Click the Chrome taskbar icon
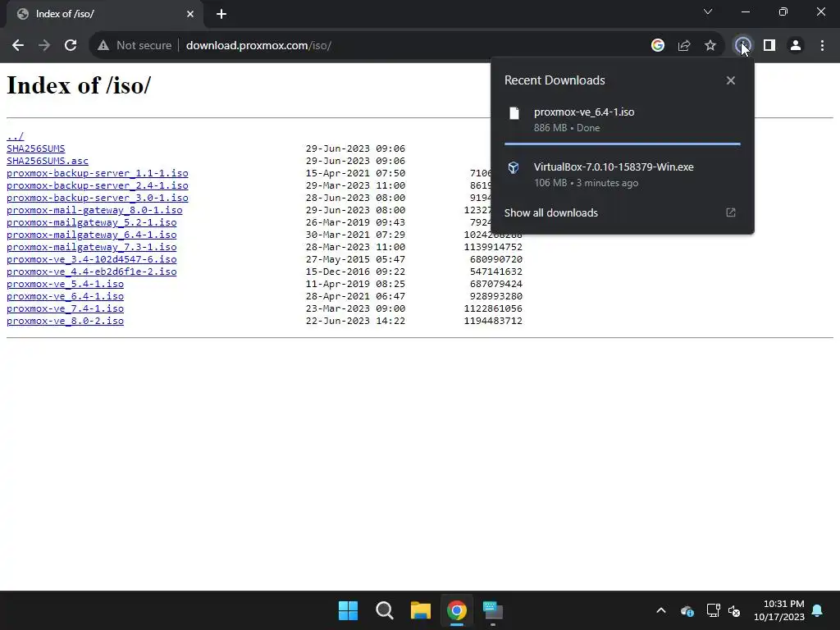Image resolution: width=840 pixels, height=630 pixels. [456, 610]
